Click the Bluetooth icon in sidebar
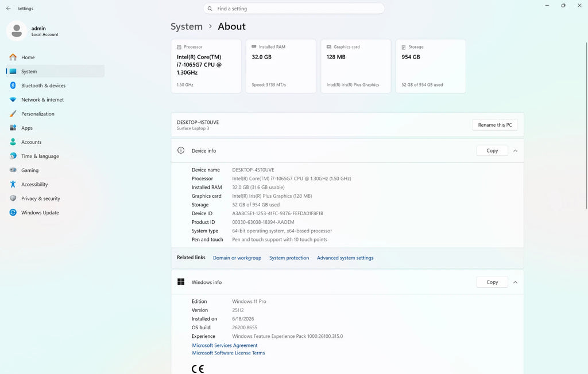 [13, 85]
